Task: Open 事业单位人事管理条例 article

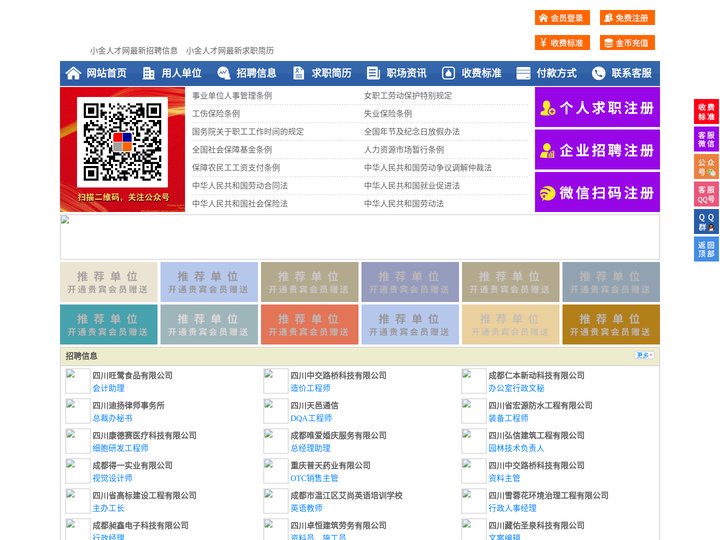Action: tap(232, 96)
